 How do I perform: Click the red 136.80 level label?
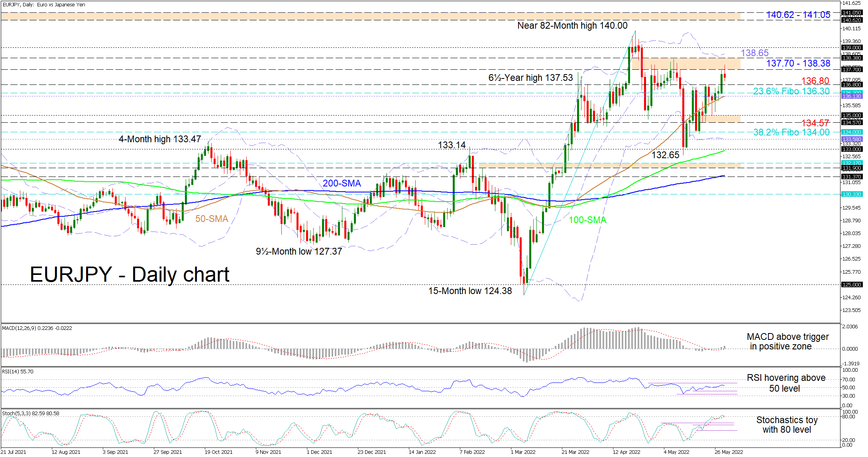[x=815, y=81]
